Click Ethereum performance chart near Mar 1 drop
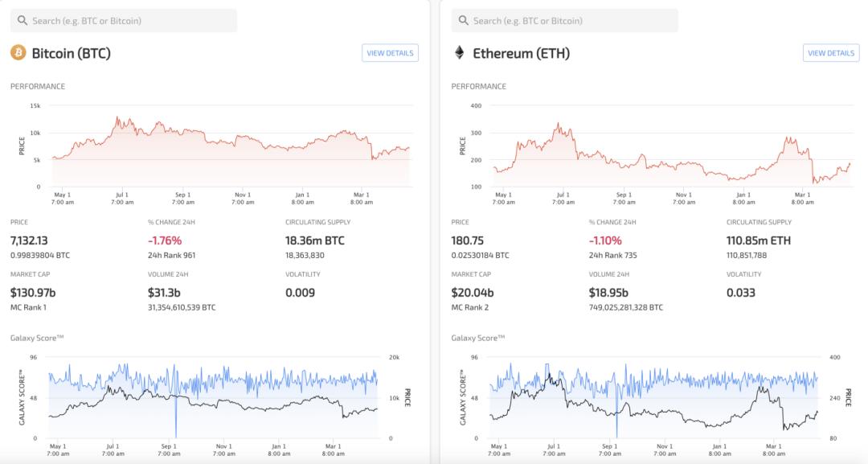This screenshot has width=868, height=464. (x=812, y=166)
